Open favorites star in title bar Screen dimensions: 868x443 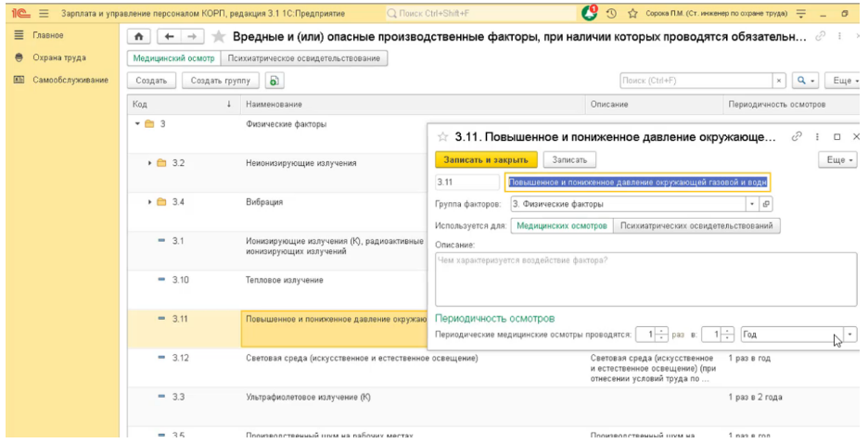click(632, 13)
